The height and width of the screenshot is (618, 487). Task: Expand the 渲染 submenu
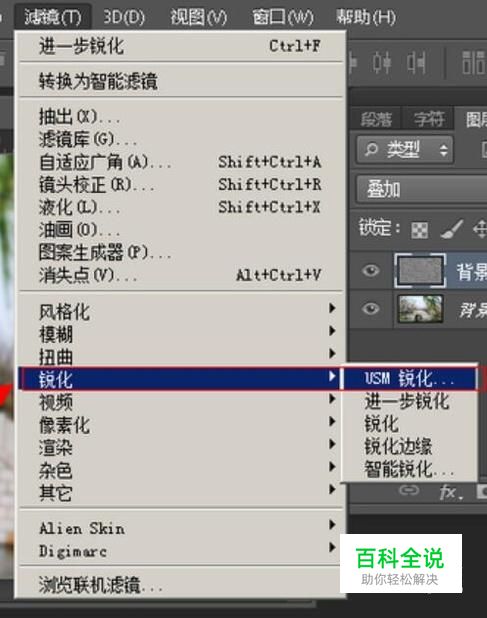[181, 448]
